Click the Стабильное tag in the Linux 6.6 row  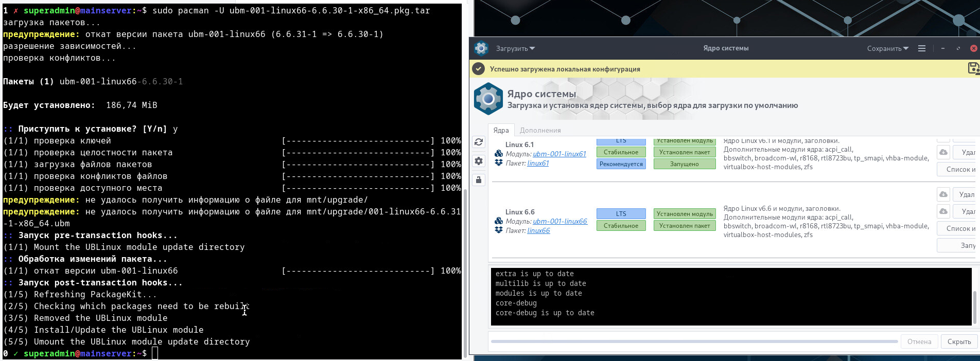pyautogui.click(x=621, y=226)
